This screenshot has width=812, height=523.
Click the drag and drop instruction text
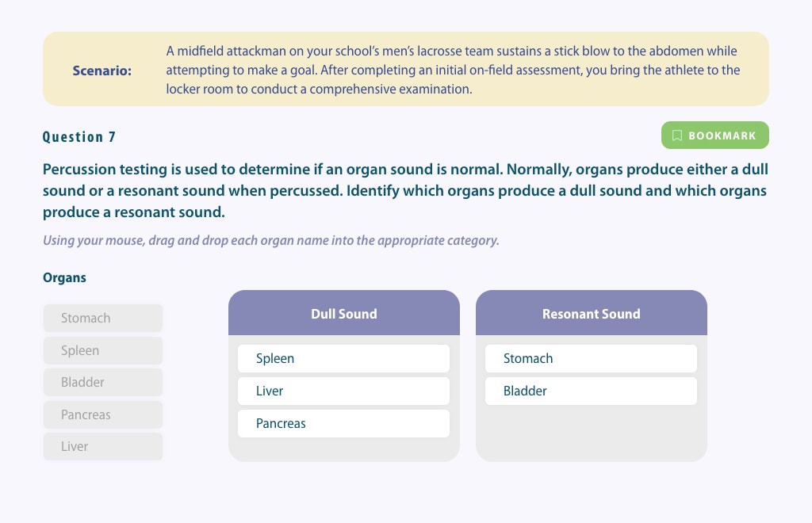pyautogui.click(x=271, y=241)
